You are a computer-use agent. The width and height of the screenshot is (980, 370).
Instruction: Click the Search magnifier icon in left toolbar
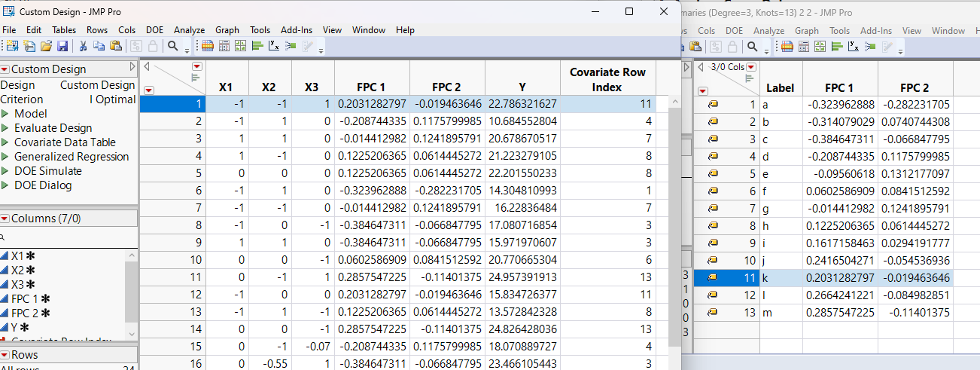[x=173, y=47]
